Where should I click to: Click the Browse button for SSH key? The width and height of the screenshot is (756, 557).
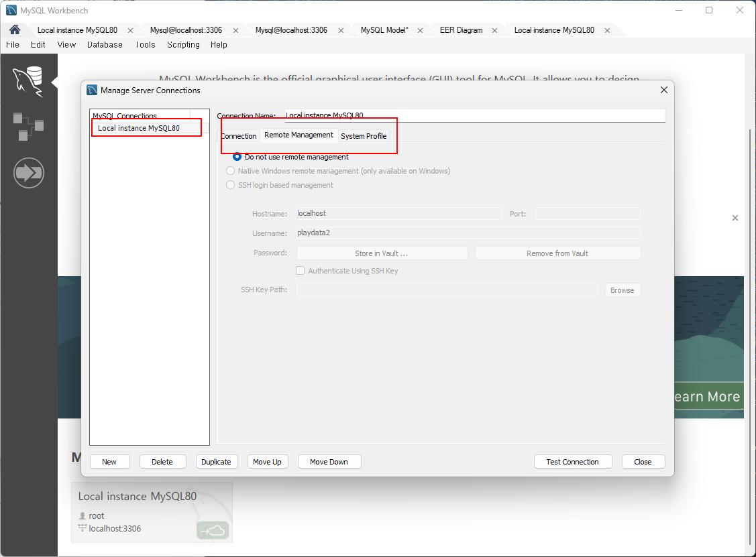click(623, 290)
